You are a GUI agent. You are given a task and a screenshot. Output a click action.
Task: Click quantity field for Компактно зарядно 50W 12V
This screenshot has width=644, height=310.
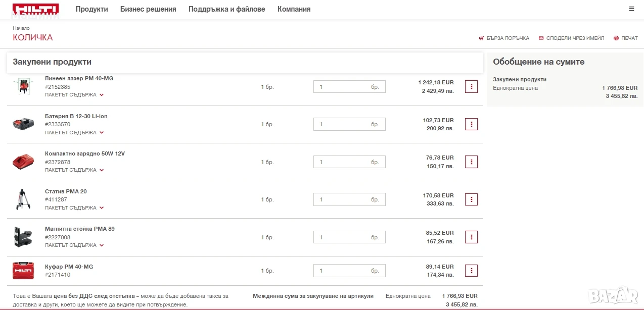coord(349,162)
